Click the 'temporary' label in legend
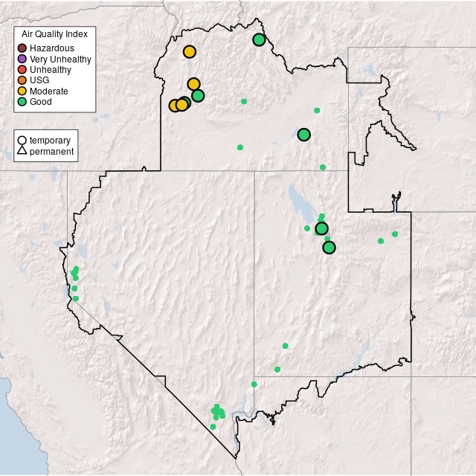The height and width of the screenshot is (476, 476). (x=50, y=140)
